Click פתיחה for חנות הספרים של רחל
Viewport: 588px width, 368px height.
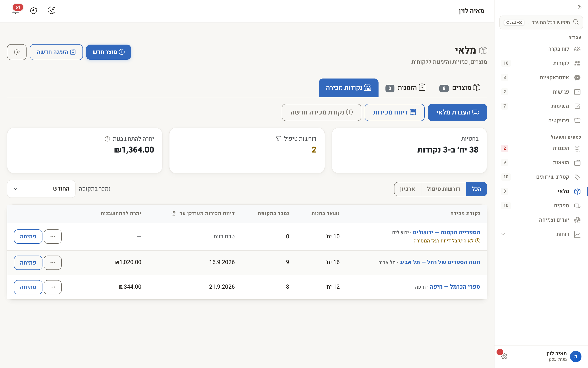pos(28,263)
